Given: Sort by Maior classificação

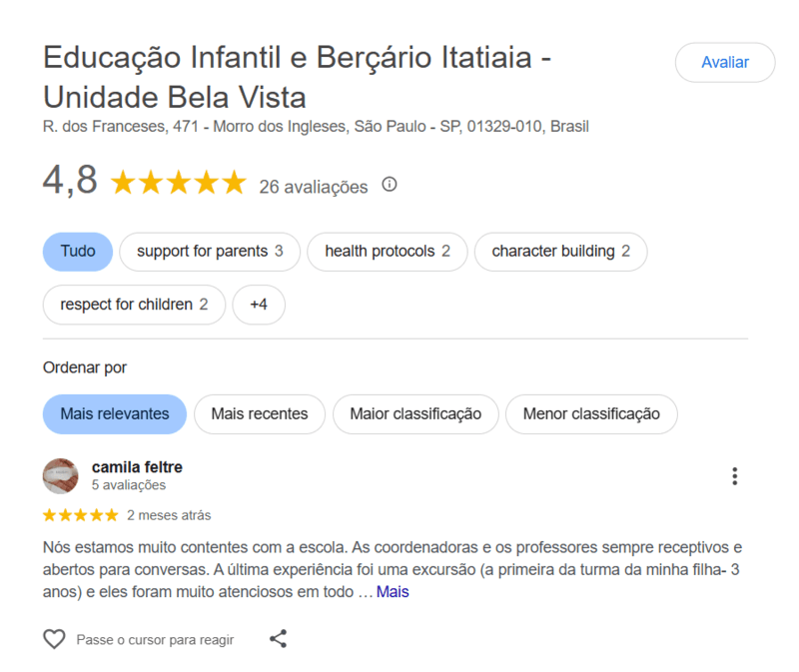Looking at the screenshot, I should 415,414.
